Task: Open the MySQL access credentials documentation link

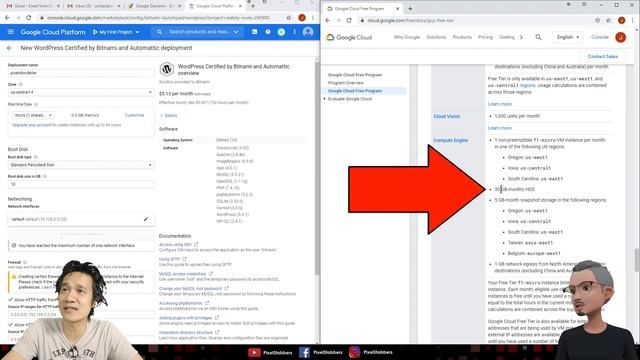Action: (x=182, y=274)
